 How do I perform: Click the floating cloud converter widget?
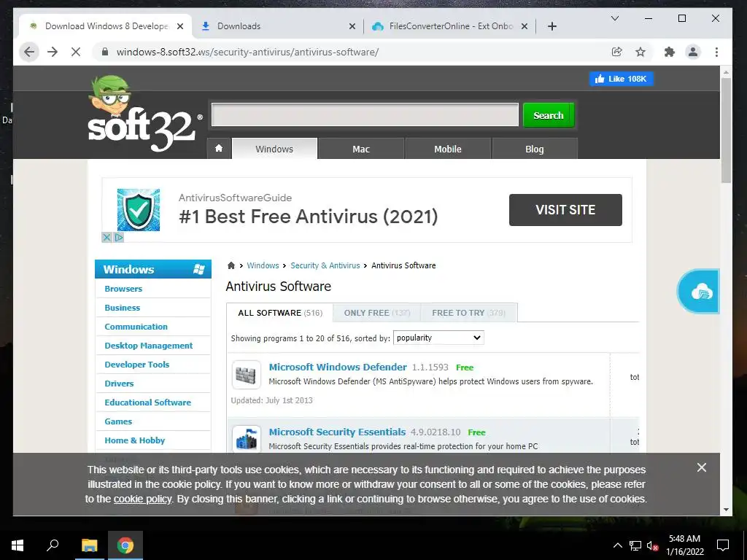pos(698,292)
